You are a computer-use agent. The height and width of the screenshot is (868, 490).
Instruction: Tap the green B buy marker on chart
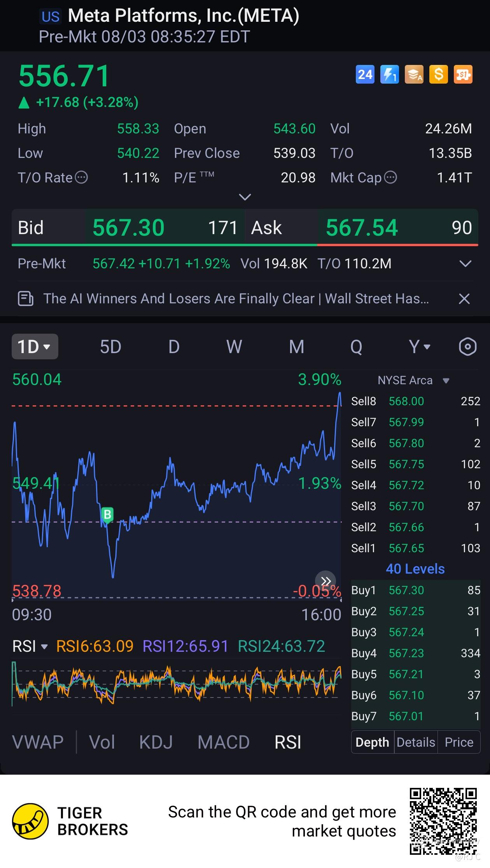[107, 514]
